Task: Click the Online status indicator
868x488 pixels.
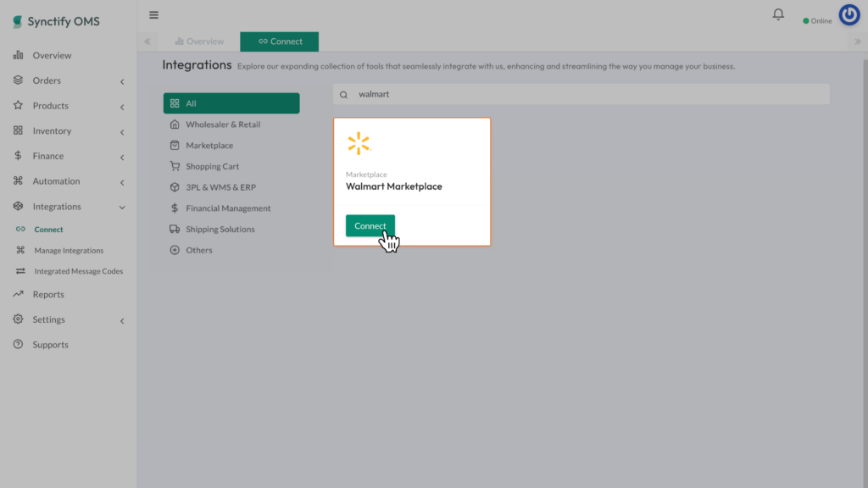Action: (817, 21)
